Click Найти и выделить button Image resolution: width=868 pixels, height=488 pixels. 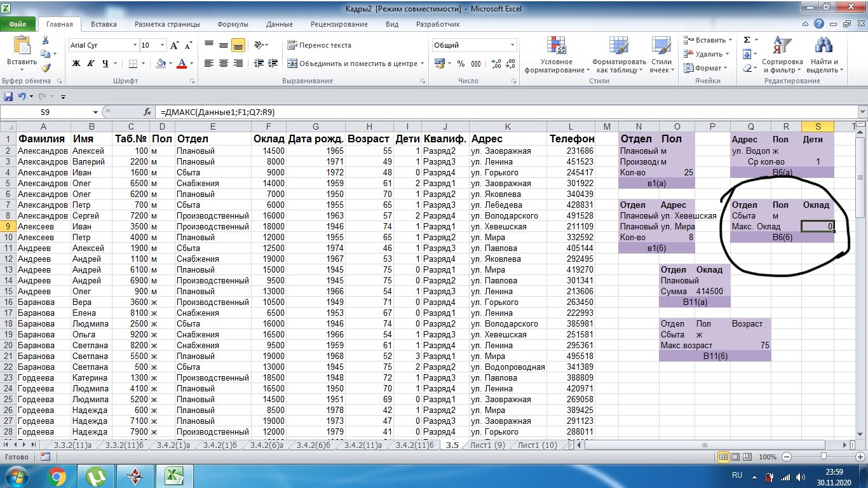click(x=824, y=55)
